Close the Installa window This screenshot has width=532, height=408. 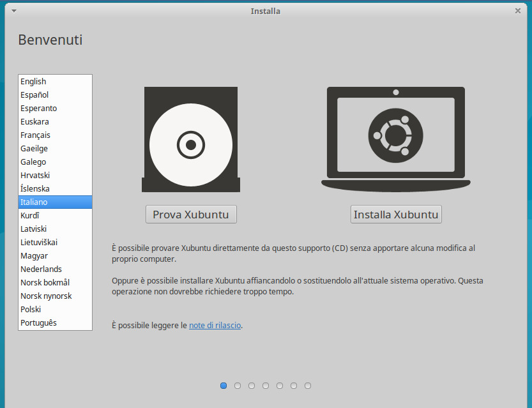point(518,11)
